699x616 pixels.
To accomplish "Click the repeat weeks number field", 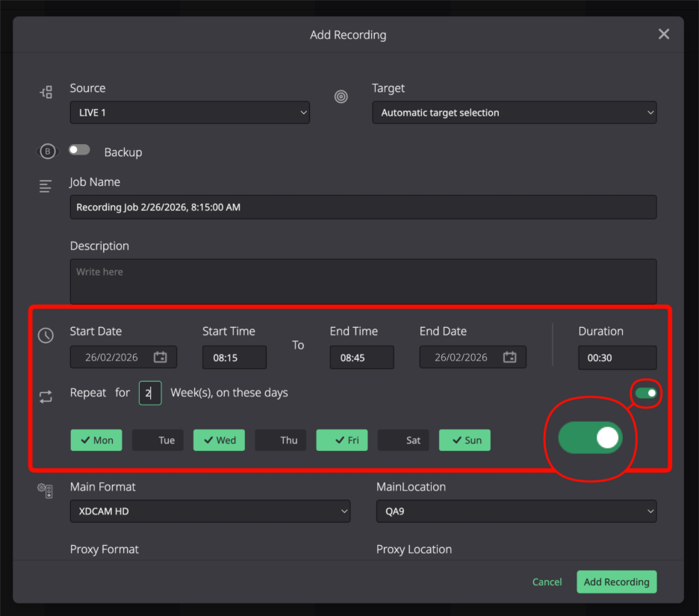I will (150, 393).
